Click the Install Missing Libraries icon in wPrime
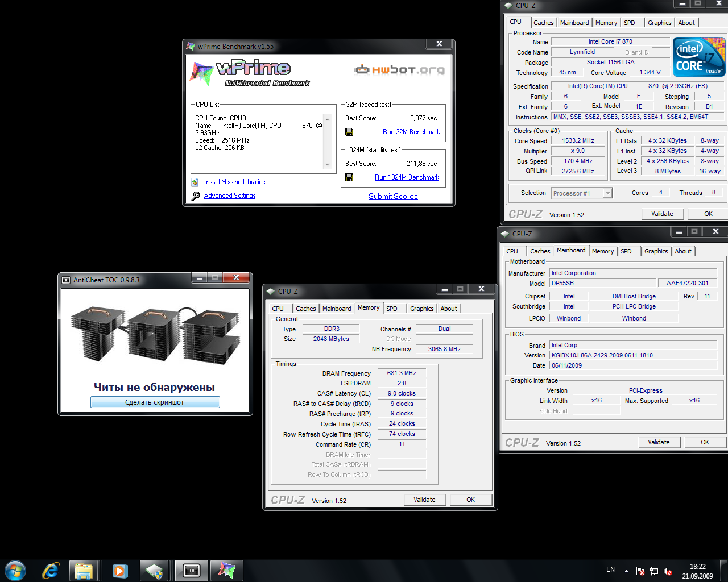The height and width of the screenshot is (582, 728). pos(195,182)
